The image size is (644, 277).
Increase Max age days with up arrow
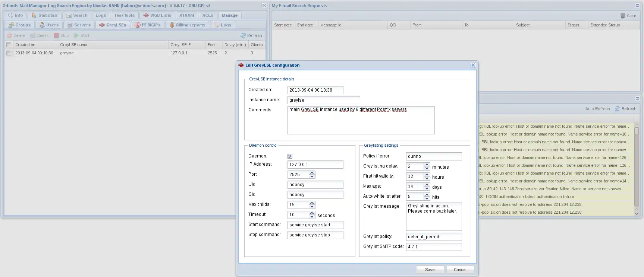pyautogui.click(x=427, y=184)
